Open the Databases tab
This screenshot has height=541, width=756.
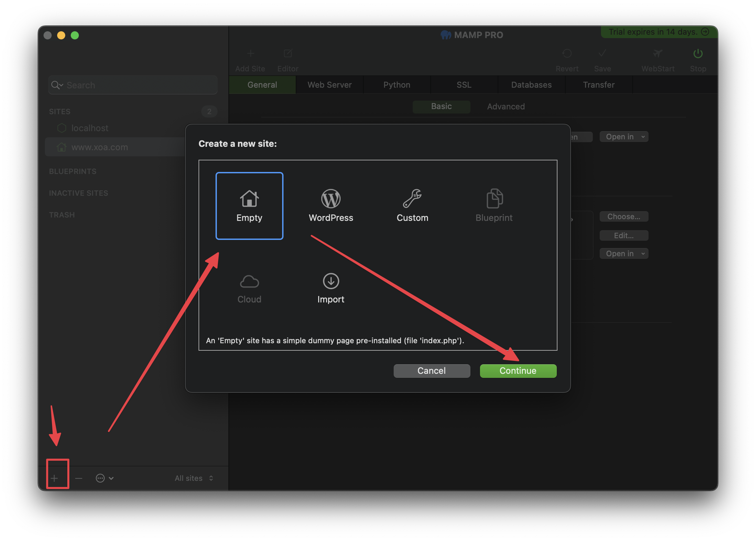(x=531, y=85)
